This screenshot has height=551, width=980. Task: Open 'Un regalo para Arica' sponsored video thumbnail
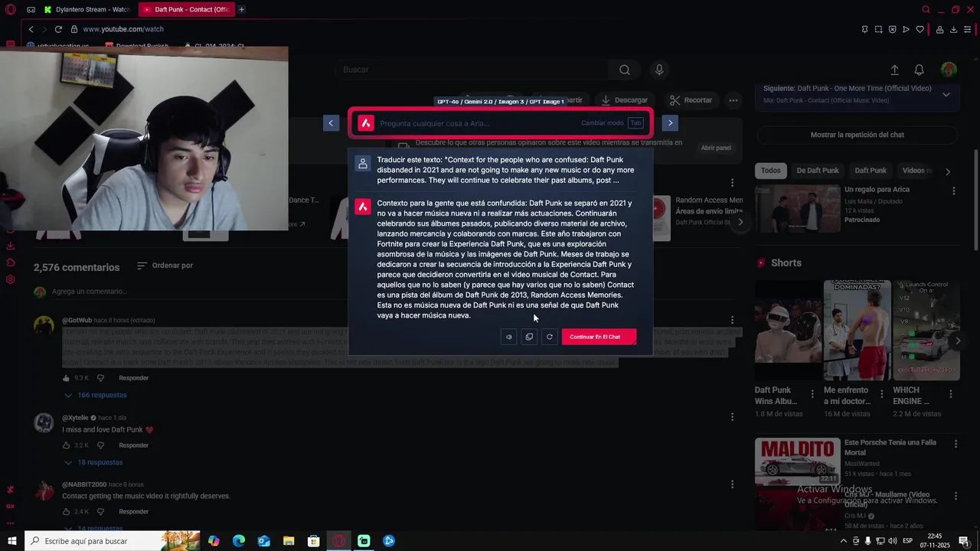coord(797,208)
